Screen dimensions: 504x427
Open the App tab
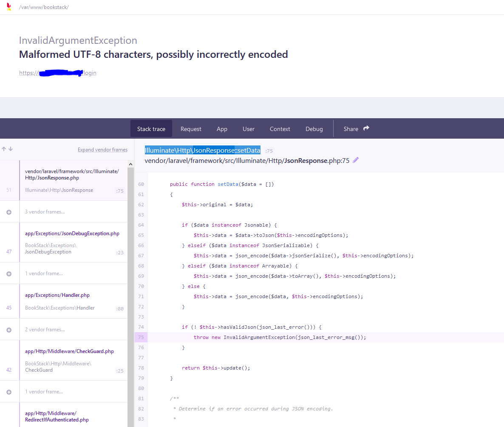click(222, 128)
